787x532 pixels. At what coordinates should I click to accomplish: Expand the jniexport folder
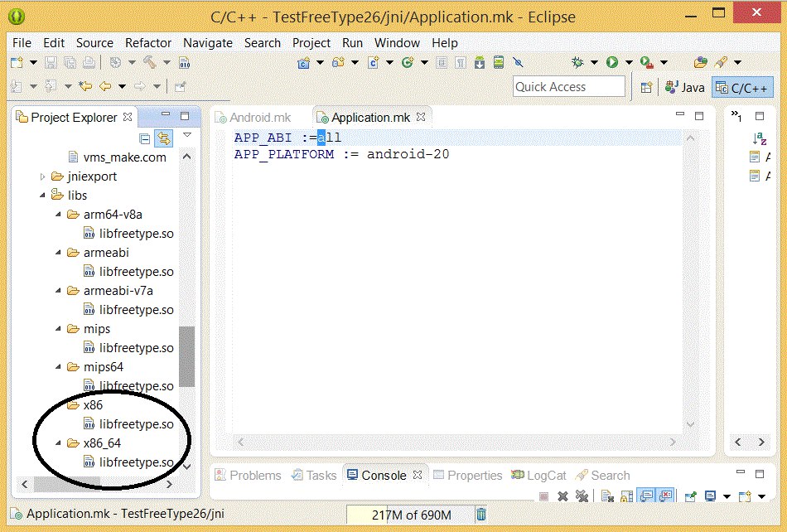pyautogui.click(x=42, y=177)
